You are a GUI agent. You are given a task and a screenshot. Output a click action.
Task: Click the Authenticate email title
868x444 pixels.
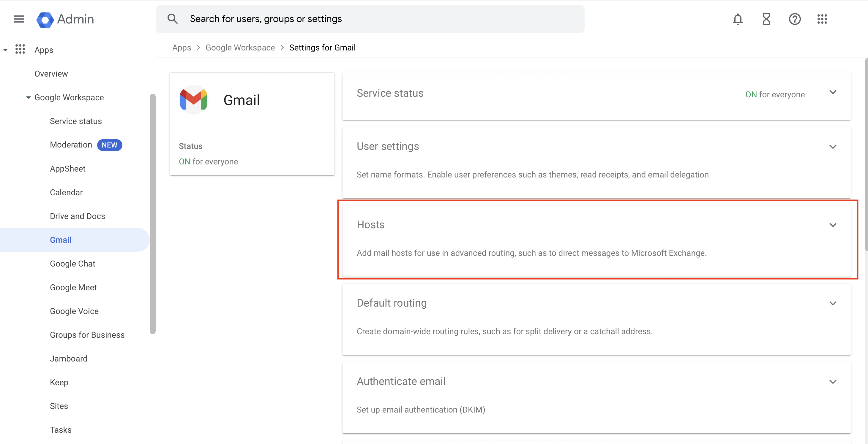pyautogui.click(x=401, y=381)
